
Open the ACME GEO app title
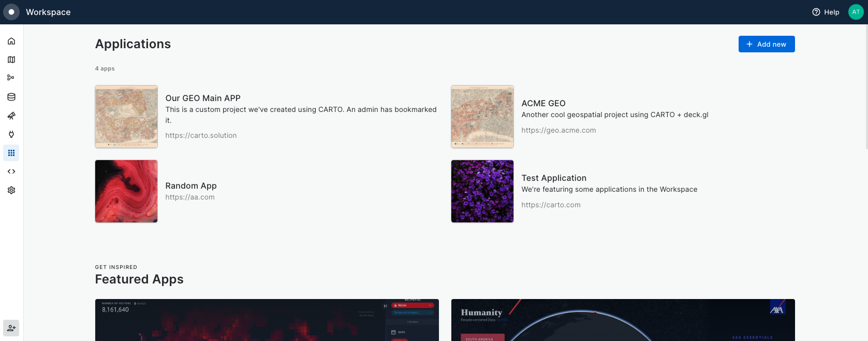point(543,103)
